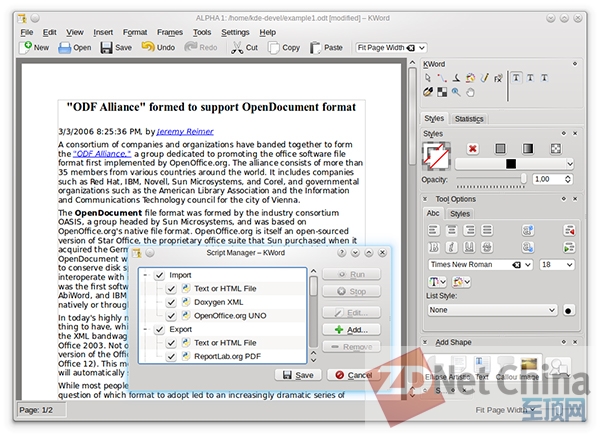Image resolution: width=600 pixels, height=435 pixels.
Task: Click the increase indent icon with green arrow
Action: coord(569,248)
